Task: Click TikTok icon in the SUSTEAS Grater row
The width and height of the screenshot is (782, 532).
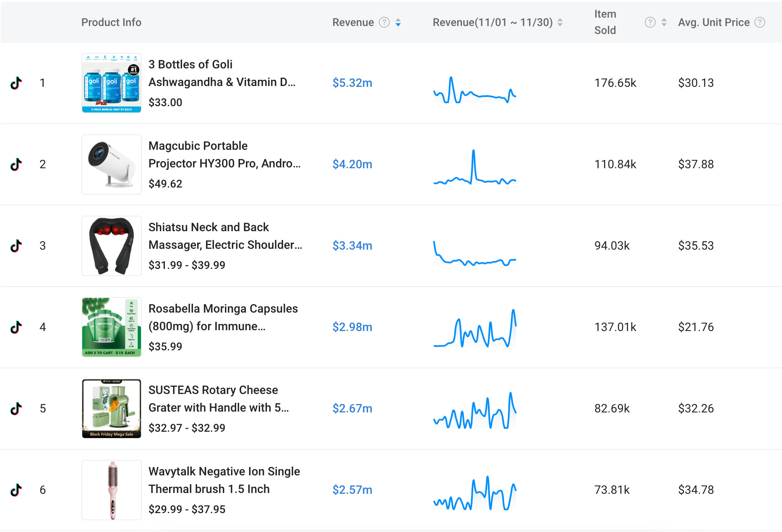Action: tap(16, 409)
